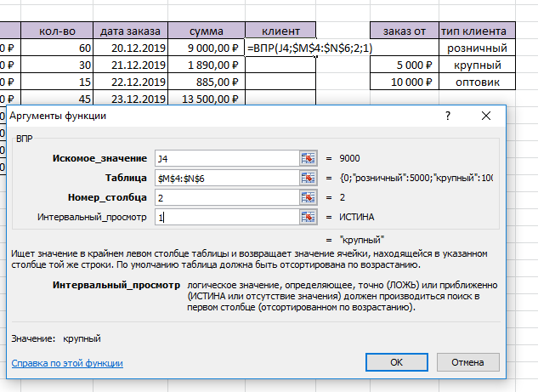The image size is (538, 392).
Task: Select the quantity cell 45
Action: coord(57,98)
